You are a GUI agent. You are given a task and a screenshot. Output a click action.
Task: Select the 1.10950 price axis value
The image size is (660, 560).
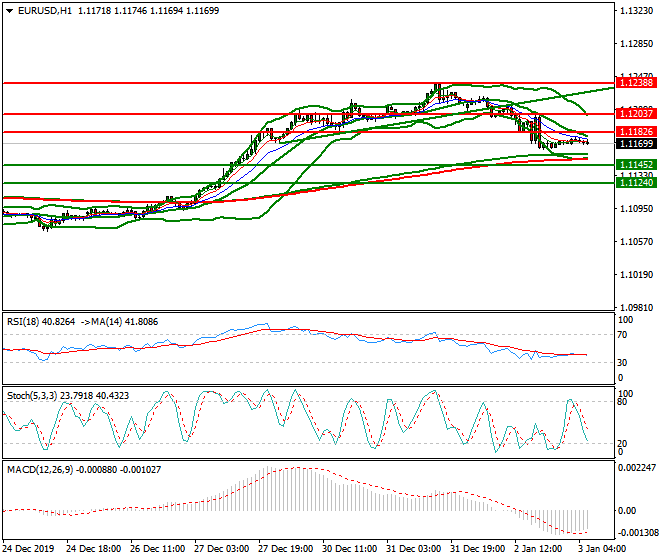coord(637,209)
